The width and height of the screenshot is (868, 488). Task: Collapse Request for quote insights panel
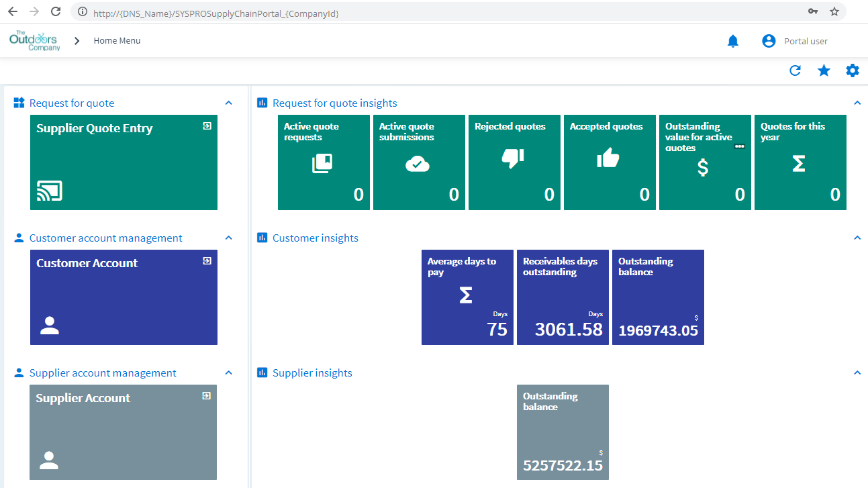857,103
